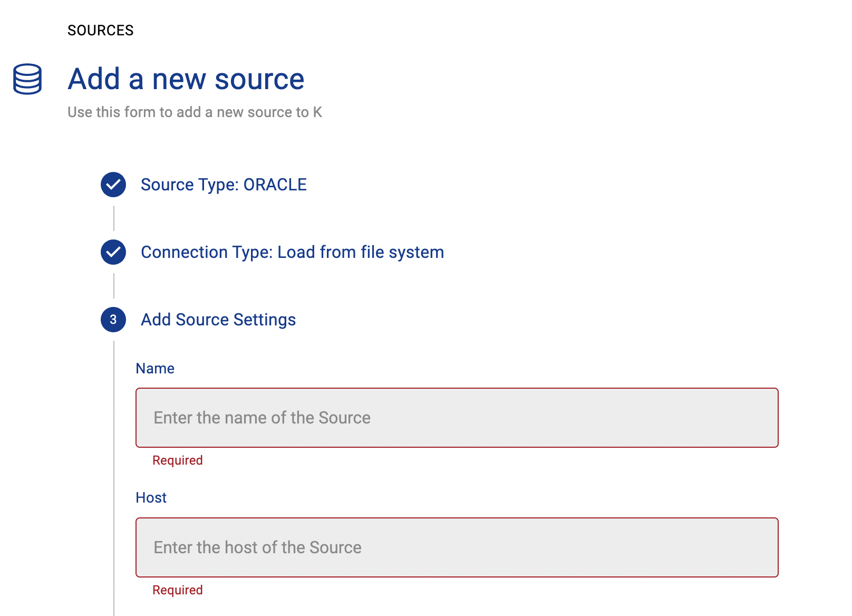852x616 pixels.
Task: Click vertical step line beside the Name field
Action: click(x=114, y=418)
